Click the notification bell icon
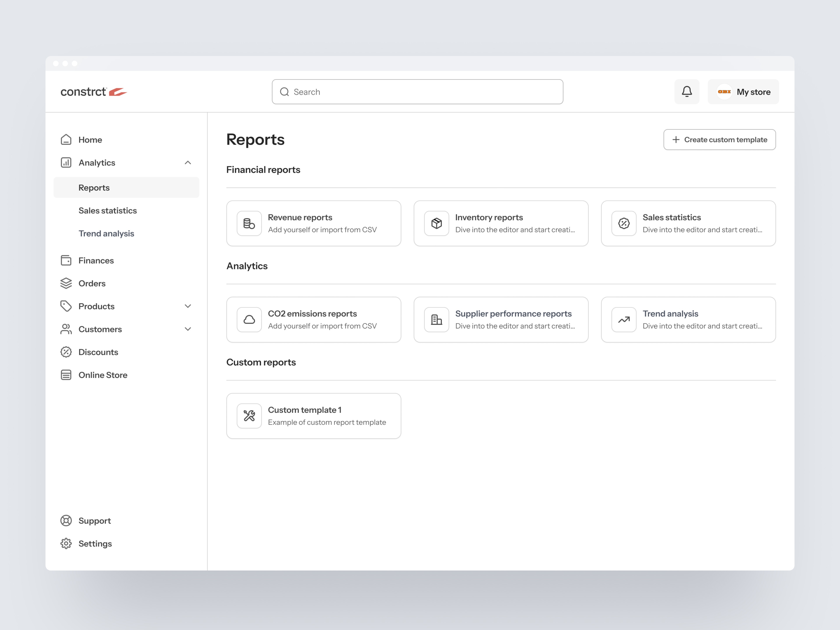840x630 pixels. (687, 91)
